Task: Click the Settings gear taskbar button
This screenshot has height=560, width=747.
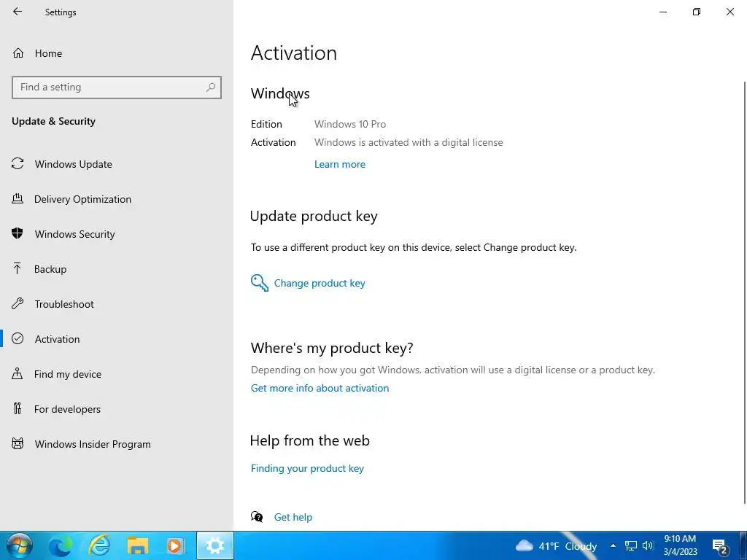Action: click(x=215, y=545)
